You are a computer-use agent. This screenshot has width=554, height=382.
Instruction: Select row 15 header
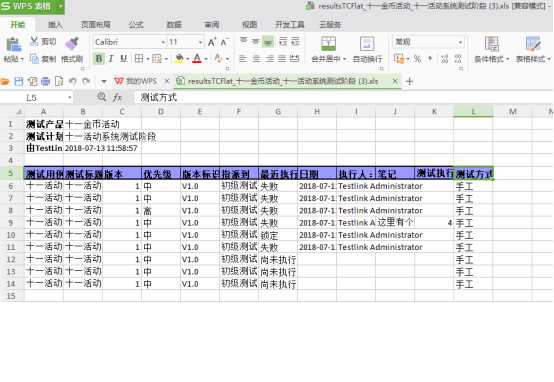[11, 296]
